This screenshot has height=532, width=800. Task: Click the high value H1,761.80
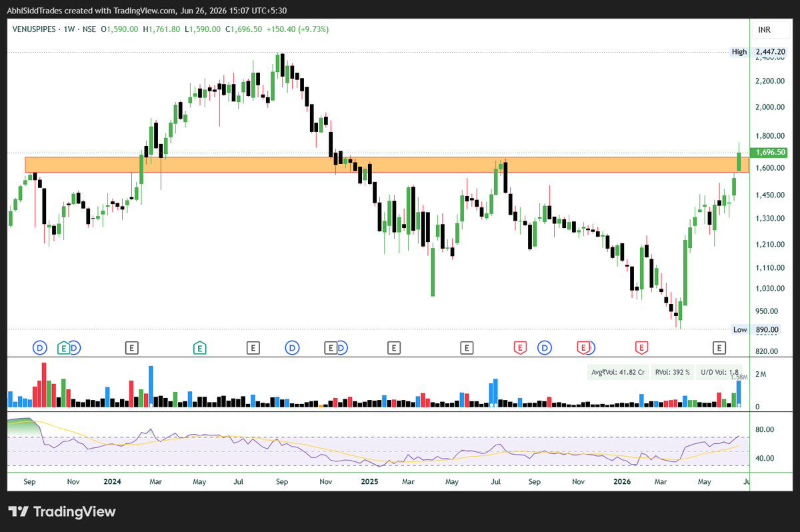pyautogui.click(x=162, y=29)
